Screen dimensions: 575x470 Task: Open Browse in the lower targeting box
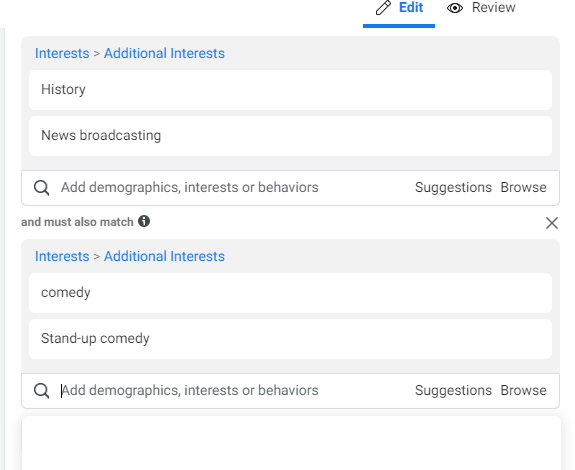[x=523, y=391]
